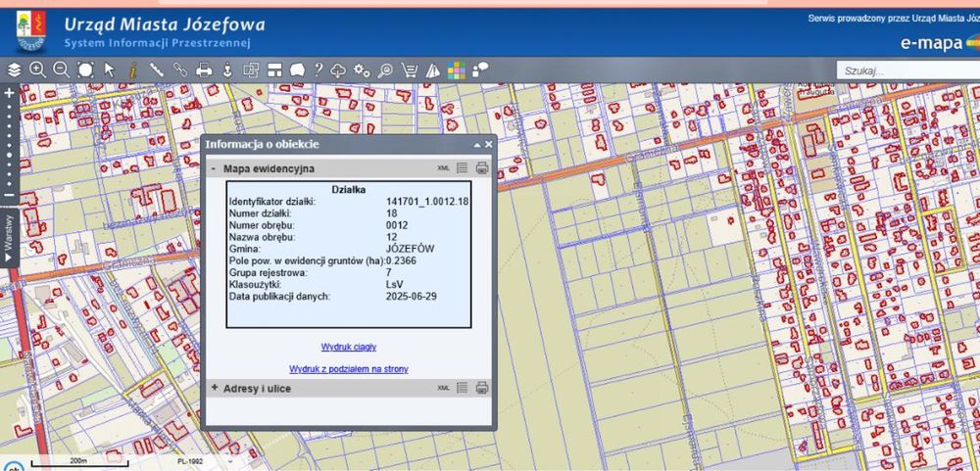Click the cloud download tool

coord(338,70)
